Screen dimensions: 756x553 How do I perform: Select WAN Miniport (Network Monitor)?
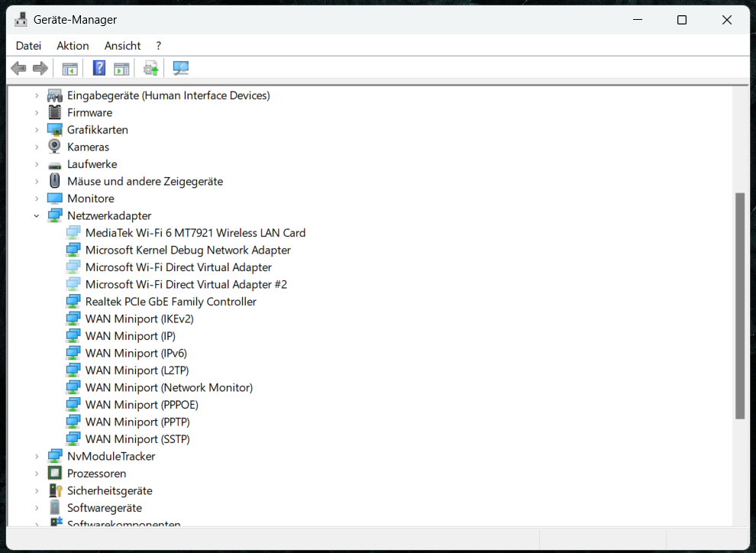(x=169, y=387)
